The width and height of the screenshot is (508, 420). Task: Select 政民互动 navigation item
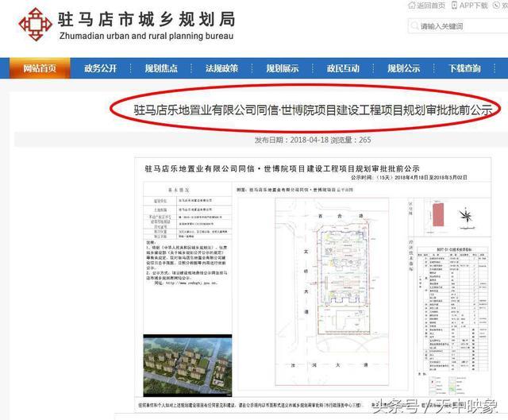(x=343, y=68)
